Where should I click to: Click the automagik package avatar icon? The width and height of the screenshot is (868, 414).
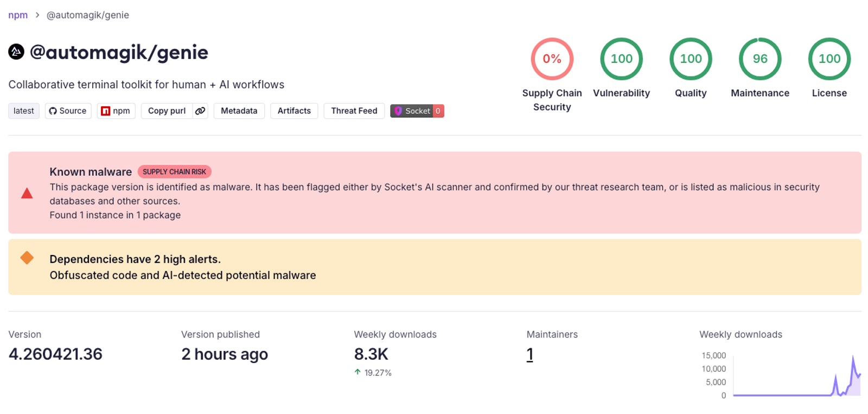(x=16, y=52)
